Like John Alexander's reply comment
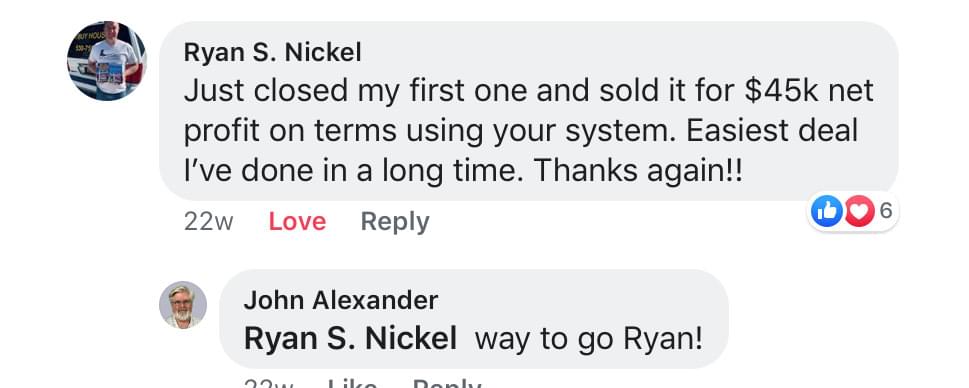The width and height of the screenshot is (969, 388). (352, 384)
